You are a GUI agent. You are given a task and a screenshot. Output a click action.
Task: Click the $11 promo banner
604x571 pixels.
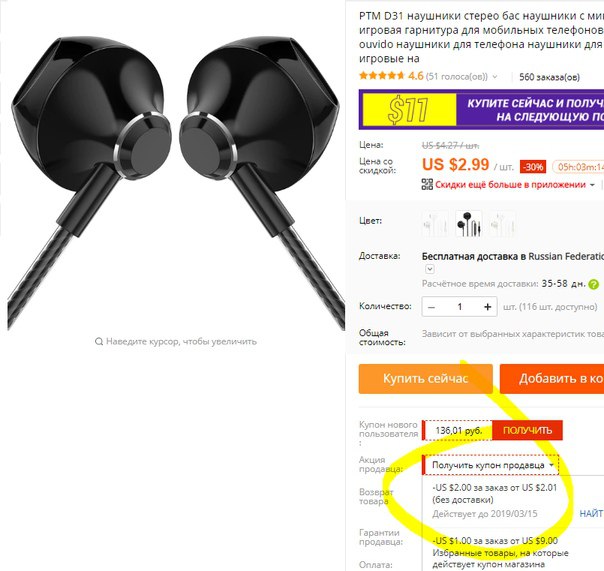tap(481, 109)
